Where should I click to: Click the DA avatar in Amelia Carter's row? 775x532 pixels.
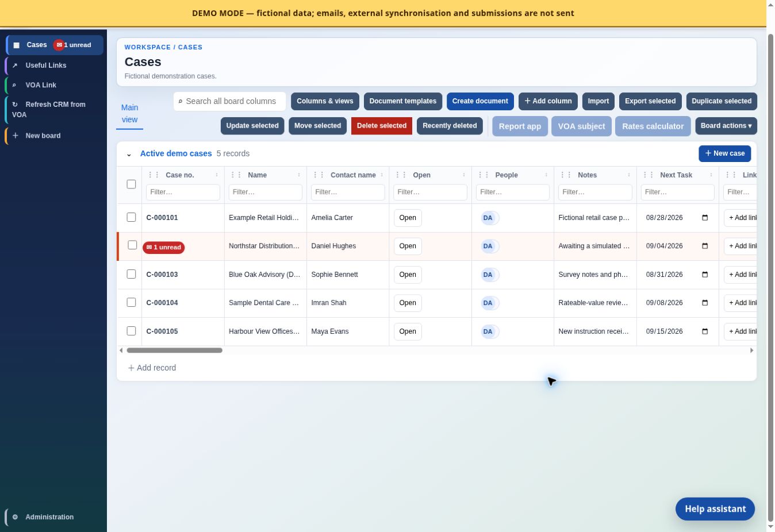coord(488,218)
